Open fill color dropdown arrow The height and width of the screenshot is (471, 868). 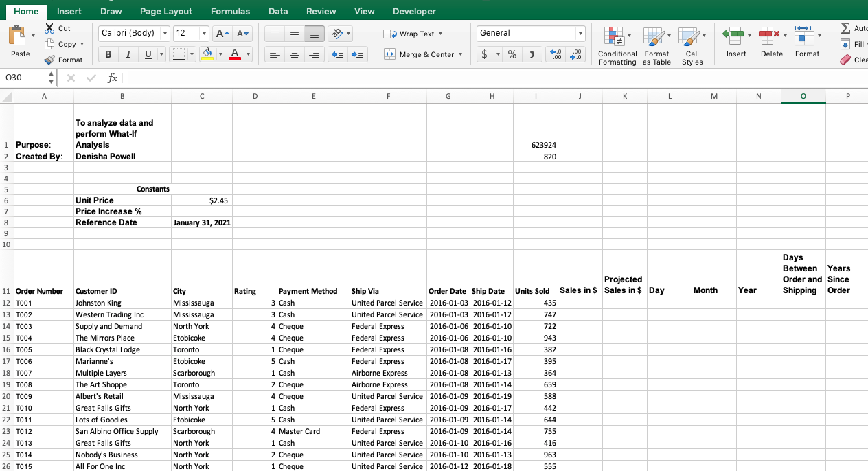[220, 54]
